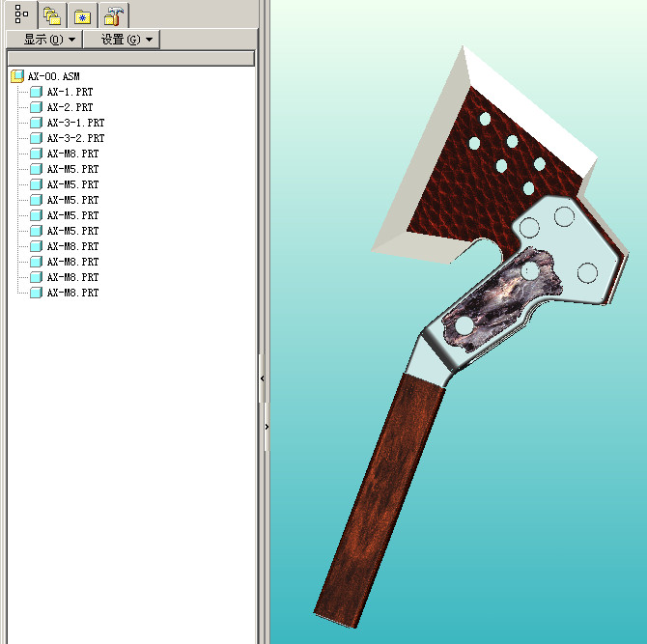
Task: Open the Connections tab with hammer icon
Action: [x=114, y=16]
